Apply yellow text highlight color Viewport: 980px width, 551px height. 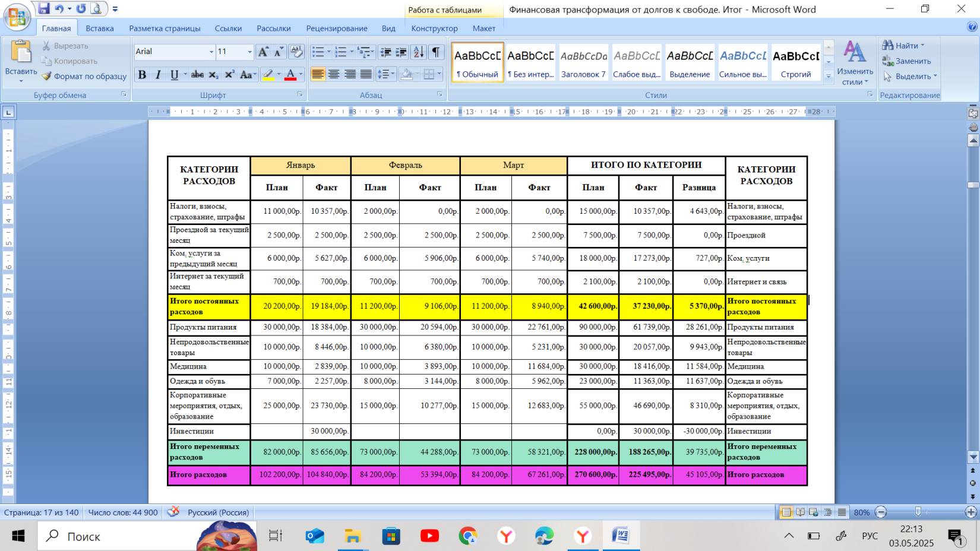pos(268,75)
